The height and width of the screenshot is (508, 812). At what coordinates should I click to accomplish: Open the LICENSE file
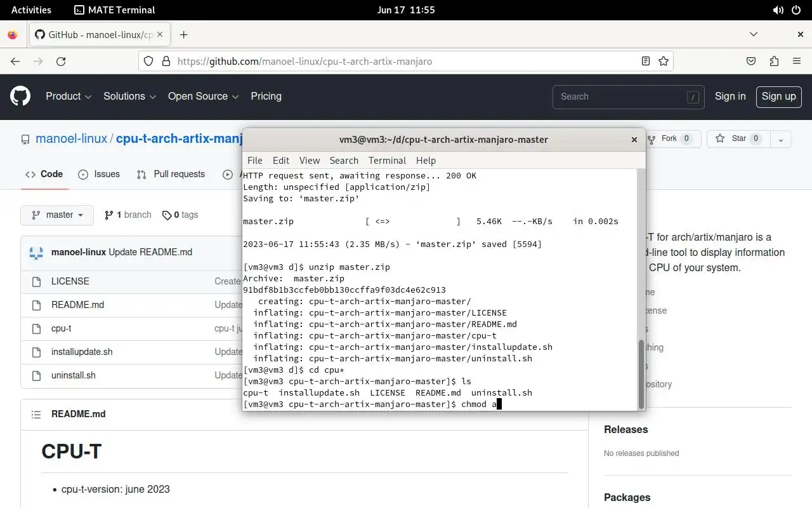click(70, 281)
